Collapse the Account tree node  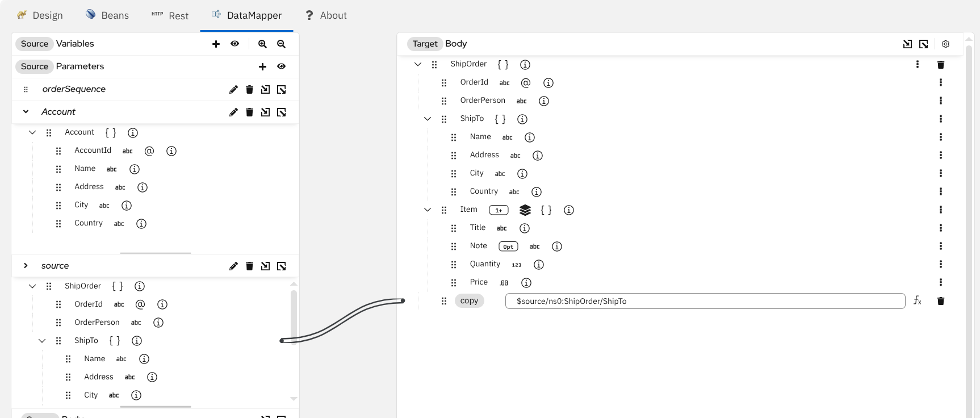point(32,132)
